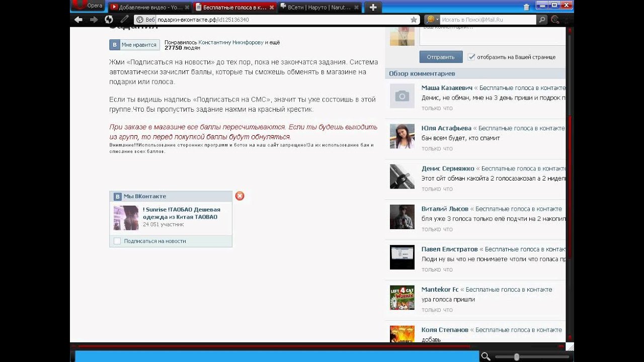Click the VK logo in 'Мы ВКонтакте' widget
Viewport: 644px width, 362px height.
(x=118, y=197)
